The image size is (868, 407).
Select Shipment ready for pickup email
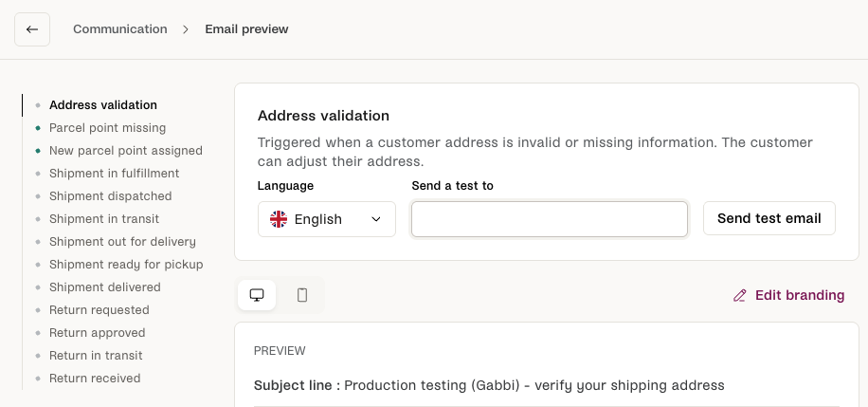tap(126, 265)
